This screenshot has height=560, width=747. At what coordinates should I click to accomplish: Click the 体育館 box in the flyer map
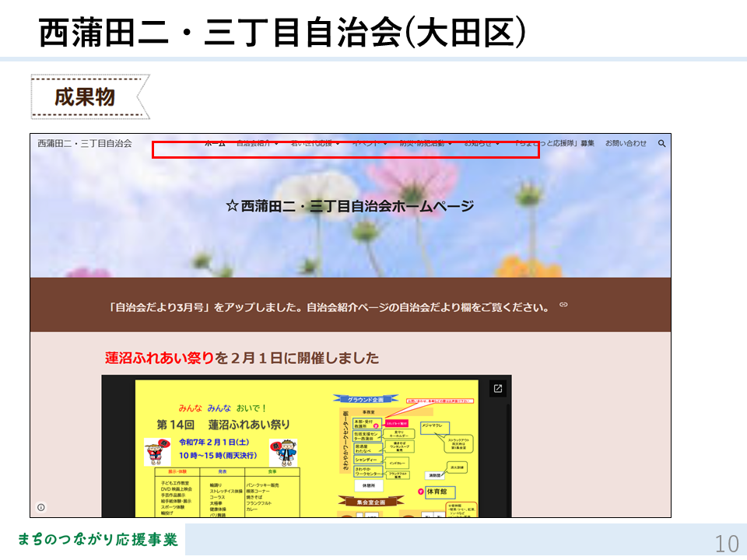(x=439, y=492)
